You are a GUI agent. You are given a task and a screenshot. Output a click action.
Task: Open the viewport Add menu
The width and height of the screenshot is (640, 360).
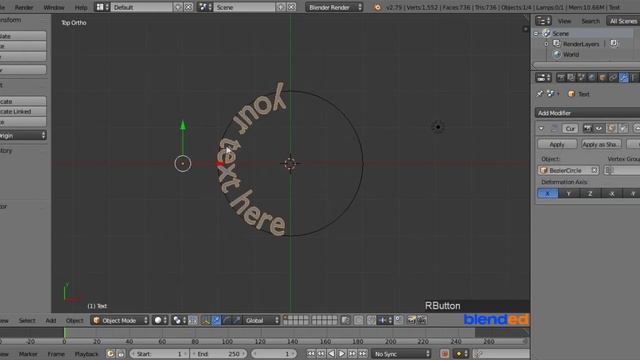point(51,320)
